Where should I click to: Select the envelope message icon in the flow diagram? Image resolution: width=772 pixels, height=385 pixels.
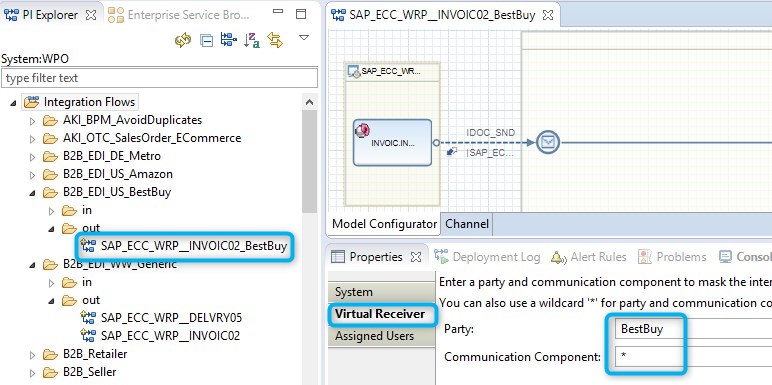click(x=547, y=143)
